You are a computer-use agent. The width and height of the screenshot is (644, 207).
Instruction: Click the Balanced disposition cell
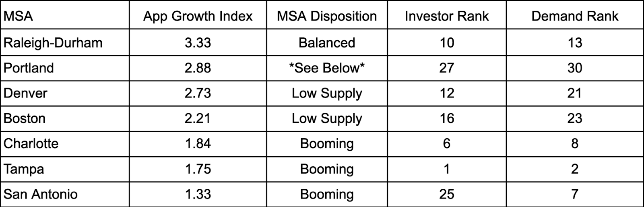(x=327, y=43)
